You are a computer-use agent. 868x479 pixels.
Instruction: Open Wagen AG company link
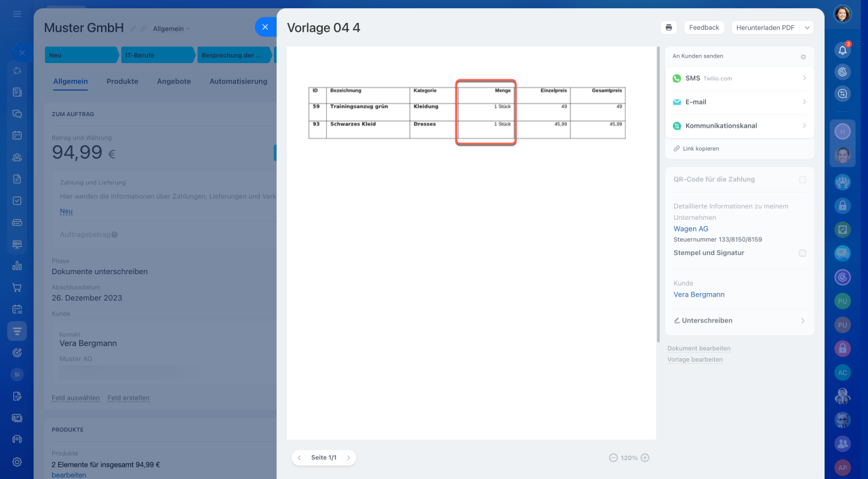691,229
